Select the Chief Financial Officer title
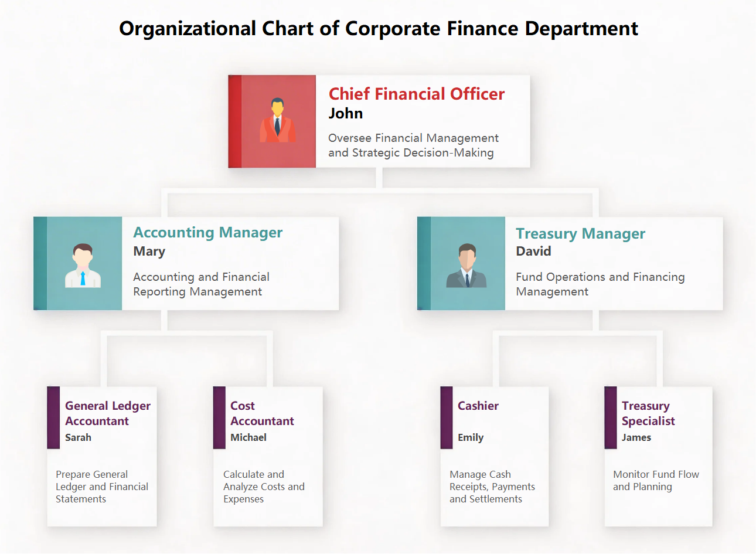 (x=416, y=94)
